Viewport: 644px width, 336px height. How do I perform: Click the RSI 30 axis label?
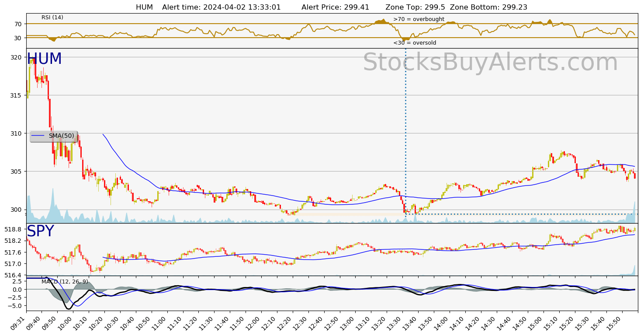(18, 38)
